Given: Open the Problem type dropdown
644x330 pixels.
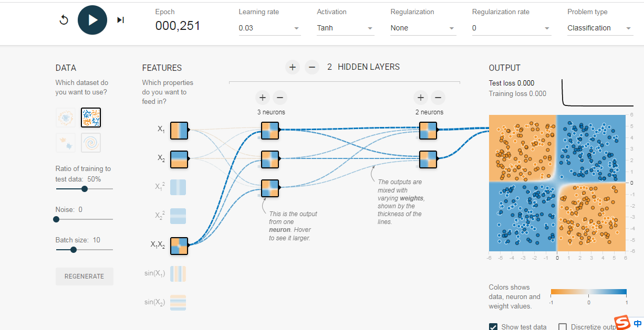Looking at the screenshot, I should [600, 28].
